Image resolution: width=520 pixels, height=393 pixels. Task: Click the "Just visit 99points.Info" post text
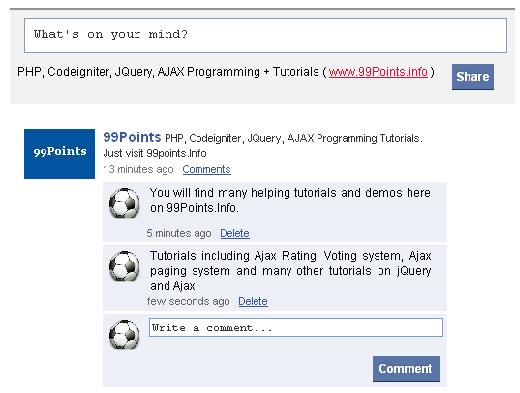(155, 153)
